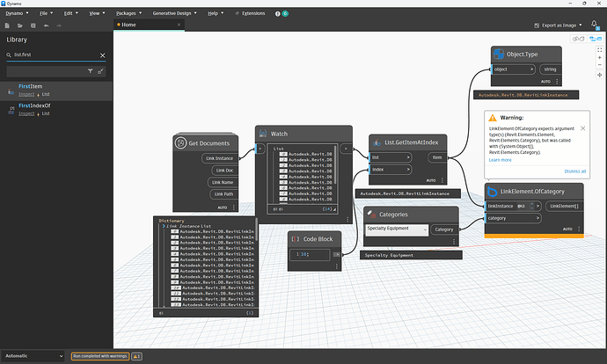607x364 pixels.
Task: Expand the Link Instance List dictionary entry
Action: pyautogui.click(x=163, y=226)
